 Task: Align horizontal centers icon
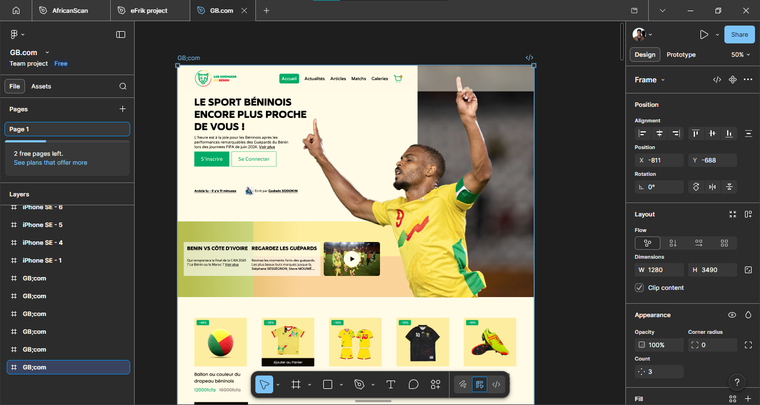(x=659, y=134)
